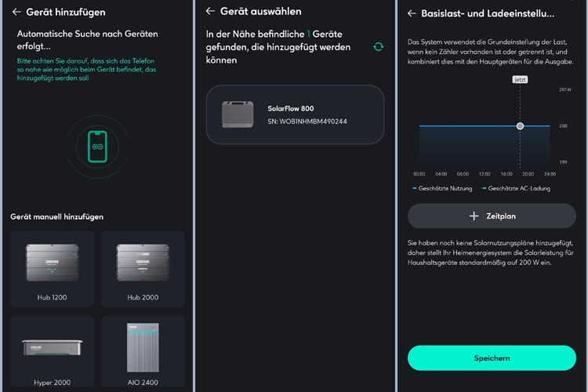Select the base load slider handle
Image resolution: width=588 pixels, height=392 pixels.
tap(520, 126)
